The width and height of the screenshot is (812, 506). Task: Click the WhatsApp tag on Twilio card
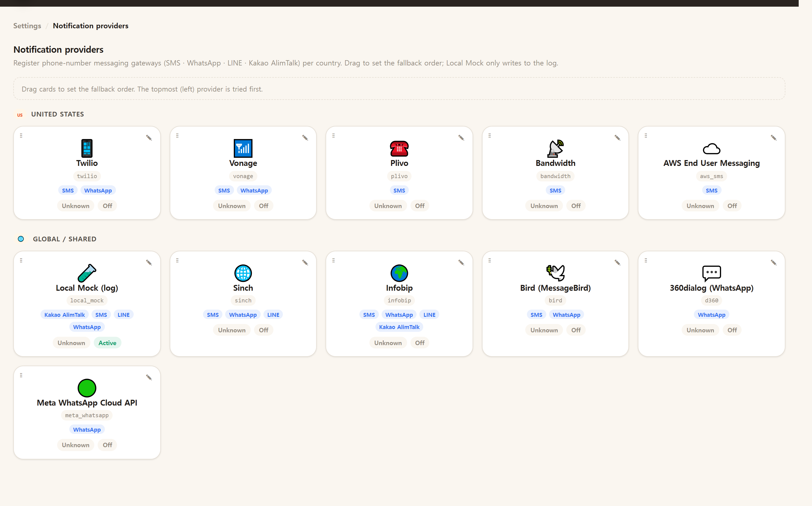tap(98, 190)
